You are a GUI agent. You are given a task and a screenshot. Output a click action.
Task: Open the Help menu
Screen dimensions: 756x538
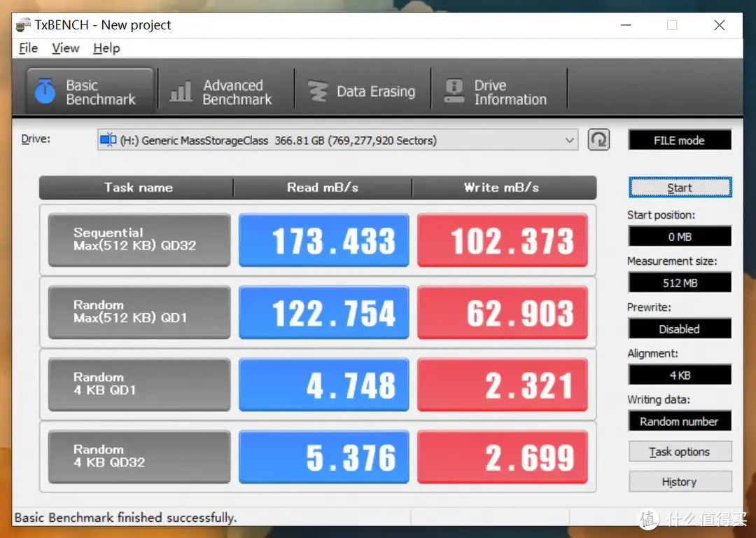click(106, 48)
